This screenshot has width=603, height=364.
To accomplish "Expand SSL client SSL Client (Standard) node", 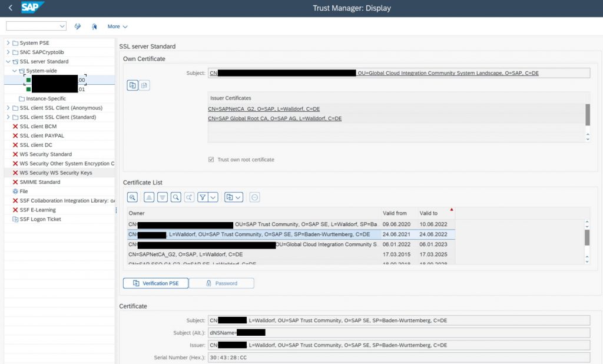I will (x=8, y=117).
